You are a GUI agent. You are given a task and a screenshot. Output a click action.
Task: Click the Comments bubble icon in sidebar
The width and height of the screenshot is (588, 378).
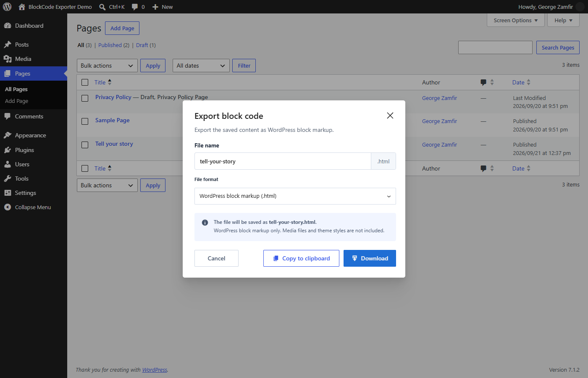(x=8, y=116)
